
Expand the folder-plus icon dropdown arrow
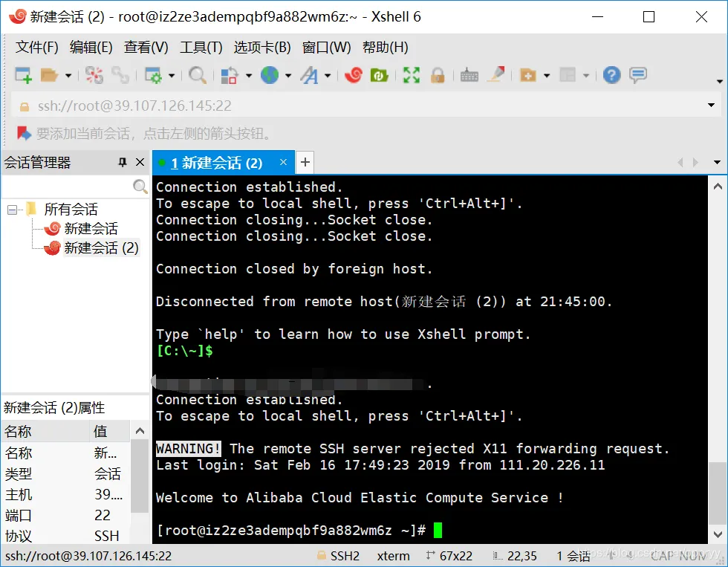547,75
